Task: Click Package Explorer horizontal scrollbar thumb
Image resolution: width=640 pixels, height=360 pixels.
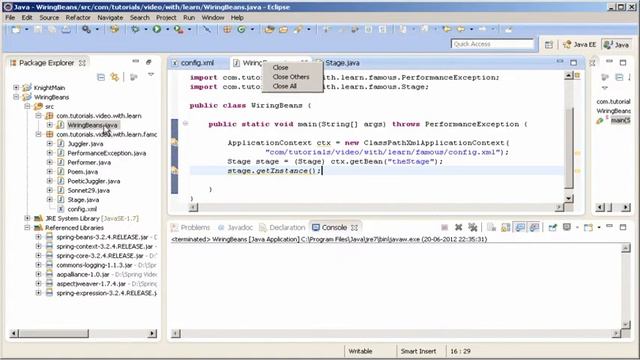Action: [54, 334]
